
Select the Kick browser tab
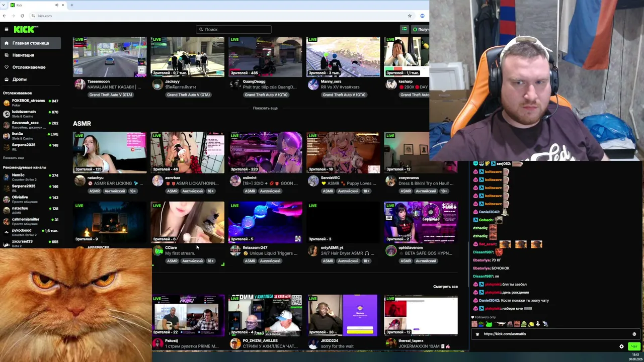(38, 5)
